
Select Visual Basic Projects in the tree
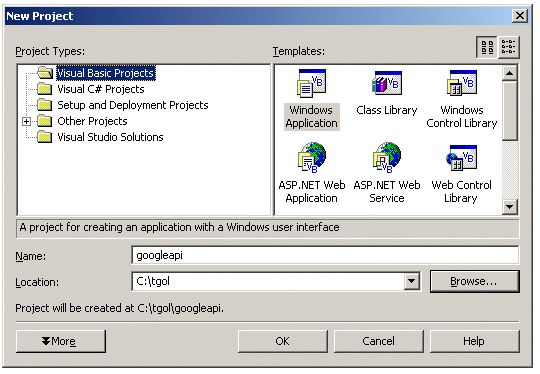coord(106,73)
